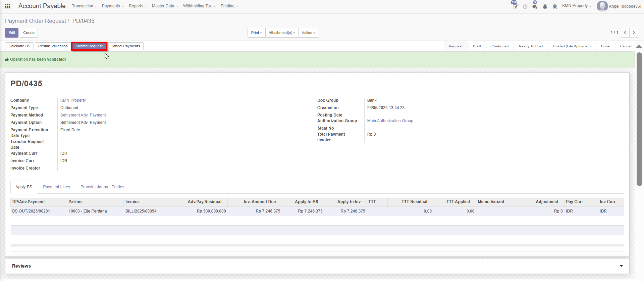The height and width of the screenshot is (281, 644).
Task: Go to previous record with left arrow
Action: pyautogui.click(x=625, y=33)
